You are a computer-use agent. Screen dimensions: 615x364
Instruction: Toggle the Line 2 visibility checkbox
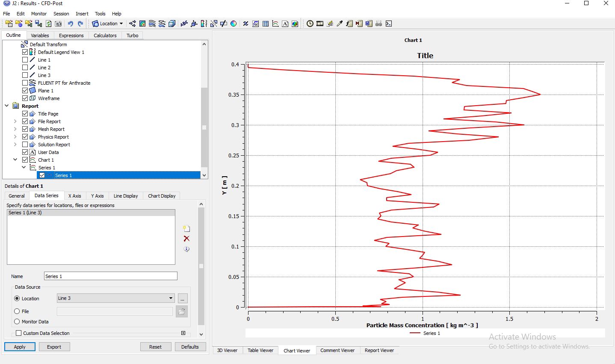(25, 68)
